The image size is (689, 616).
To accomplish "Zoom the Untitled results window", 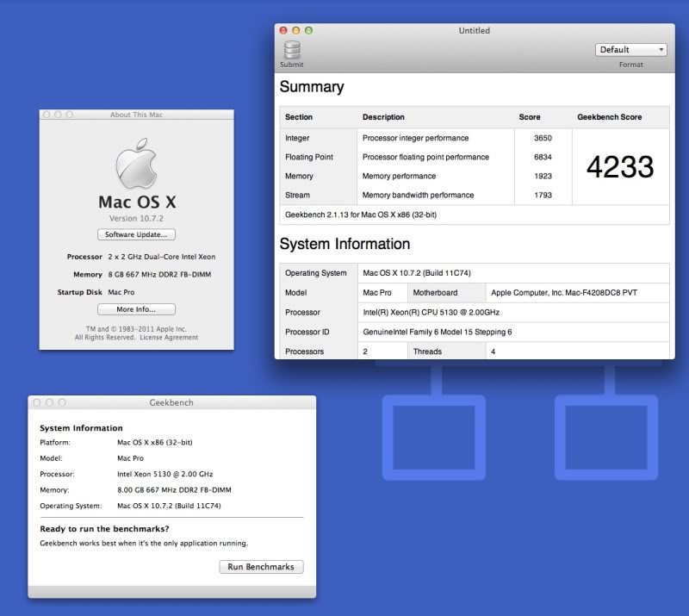I will pos(309,30).
